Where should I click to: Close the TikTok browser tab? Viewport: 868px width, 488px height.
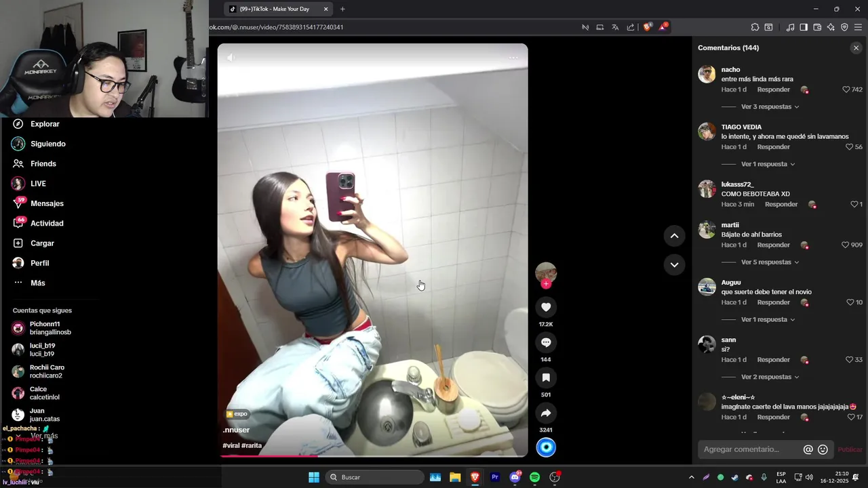pos(325,9)
